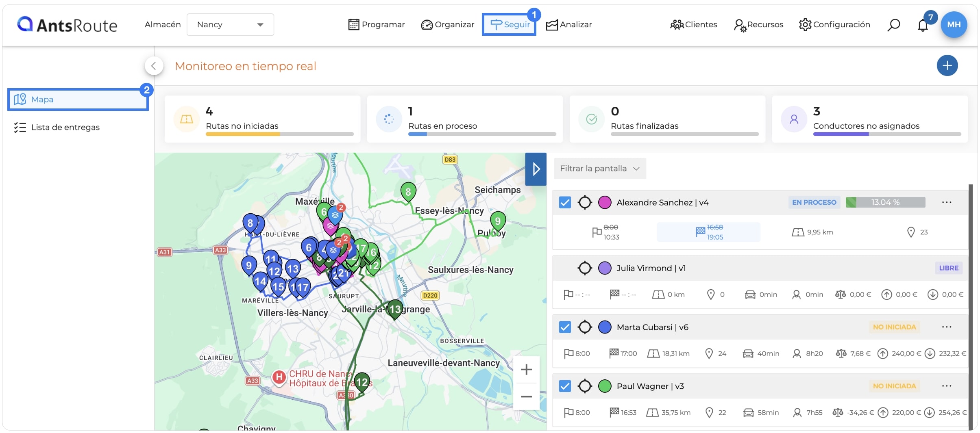Screen dimensions: 980x433
Task: Click dark green pin 13 at Jarville
Action: 395,310
